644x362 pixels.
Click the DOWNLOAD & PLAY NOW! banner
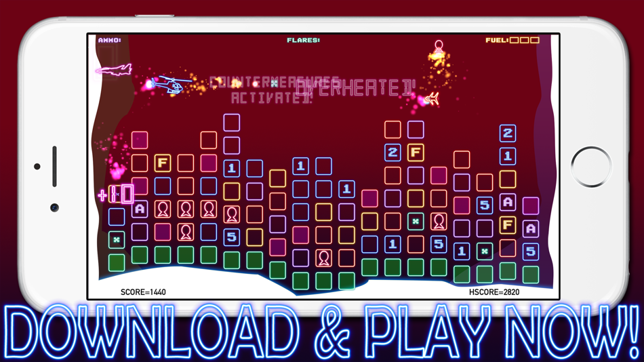pyautogui.click(x=322, y=332)
